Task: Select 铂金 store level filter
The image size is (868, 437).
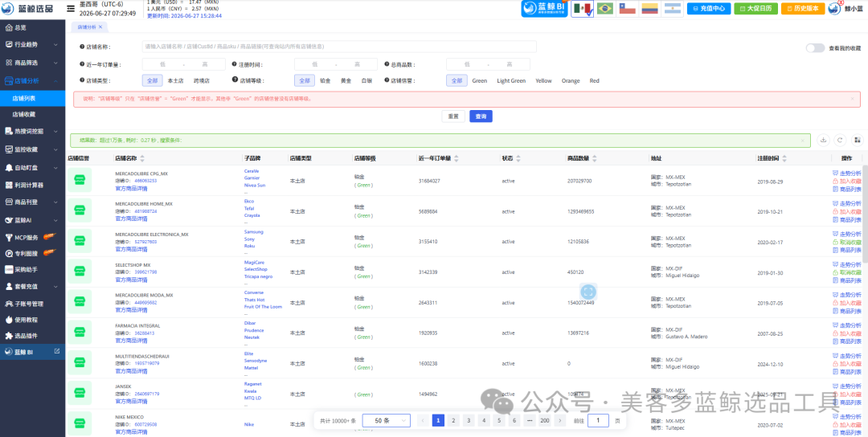Action: (x=325, y=81)
